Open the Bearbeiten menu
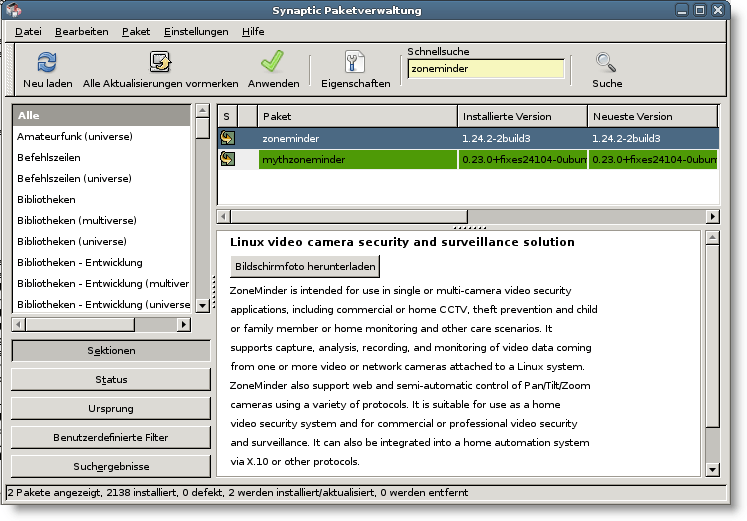 tap(81, 31)
